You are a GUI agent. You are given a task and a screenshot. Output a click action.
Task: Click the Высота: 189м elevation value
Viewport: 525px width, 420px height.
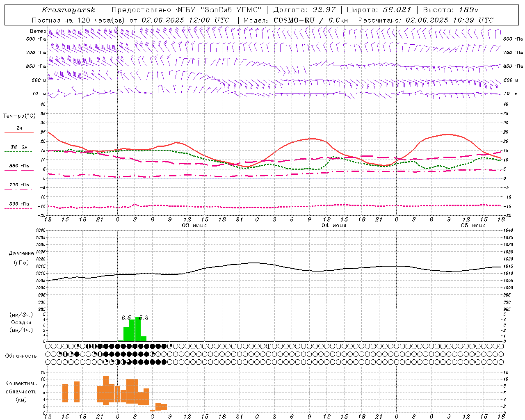[450, 10]
